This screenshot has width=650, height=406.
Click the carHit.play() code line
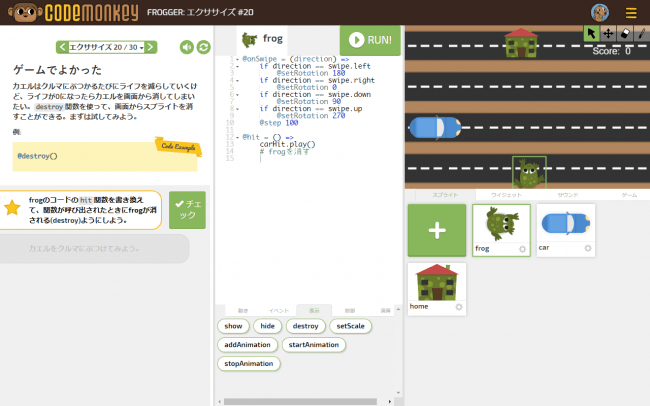click(287, 144)
